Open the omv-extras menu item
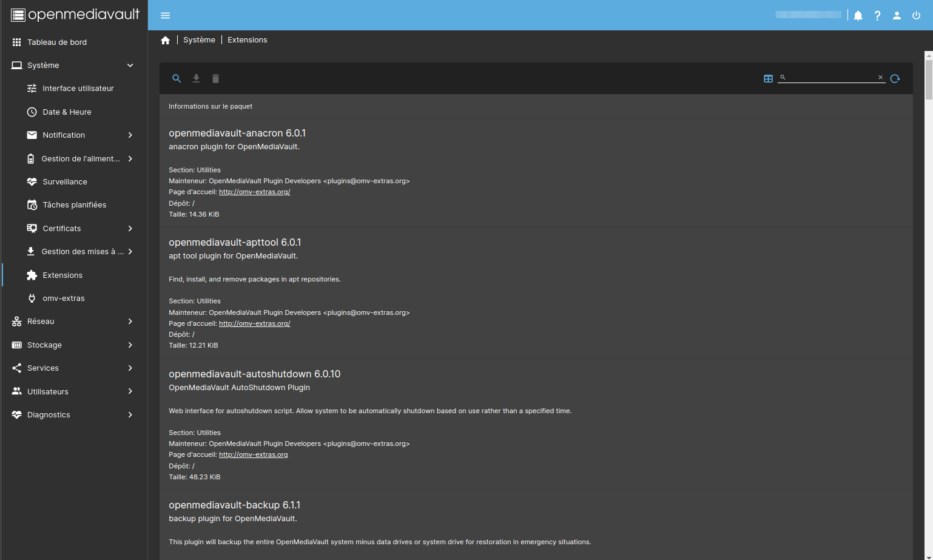This screenshot has width=933, height=560. [64, 299]
